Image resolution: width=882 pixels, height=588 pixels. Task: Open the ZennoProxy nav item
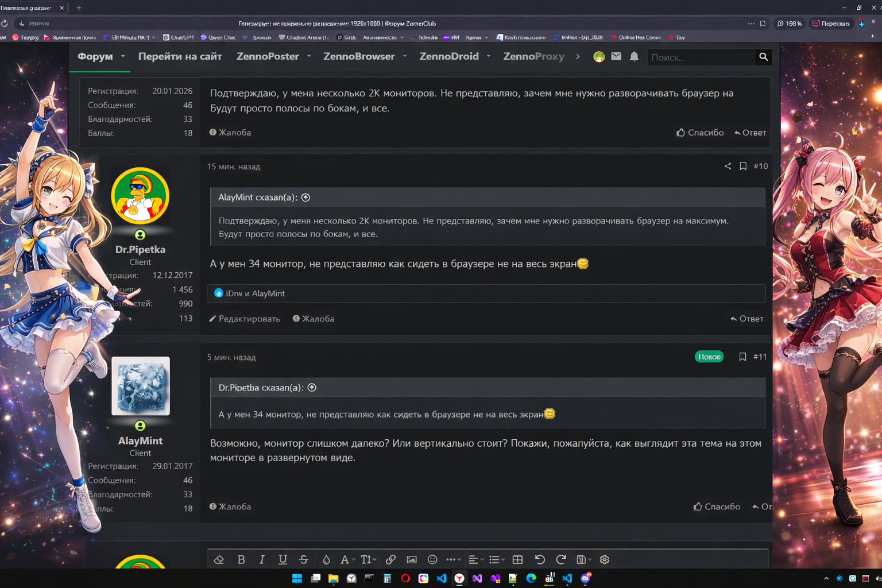[533, 56]
